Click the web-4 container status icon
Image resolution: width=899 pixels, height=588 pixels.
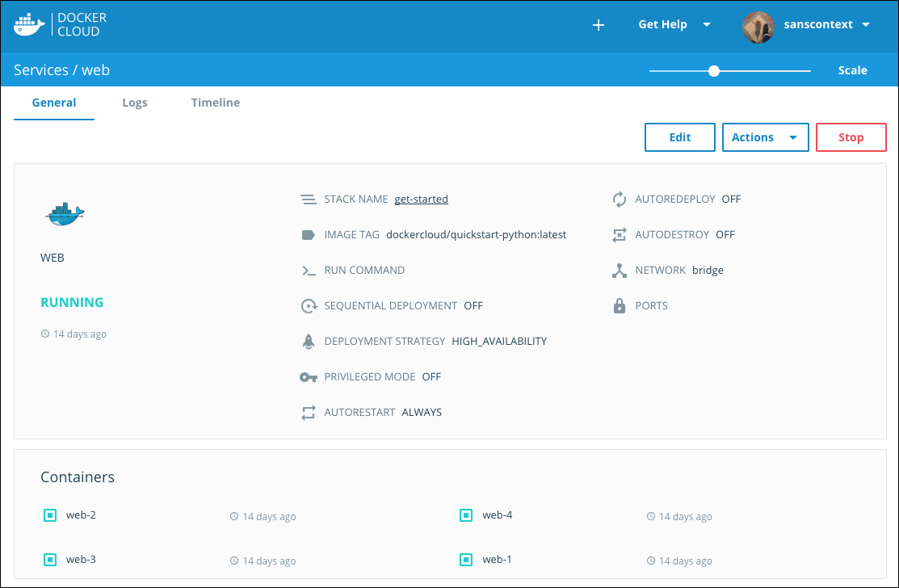point(465,515)
